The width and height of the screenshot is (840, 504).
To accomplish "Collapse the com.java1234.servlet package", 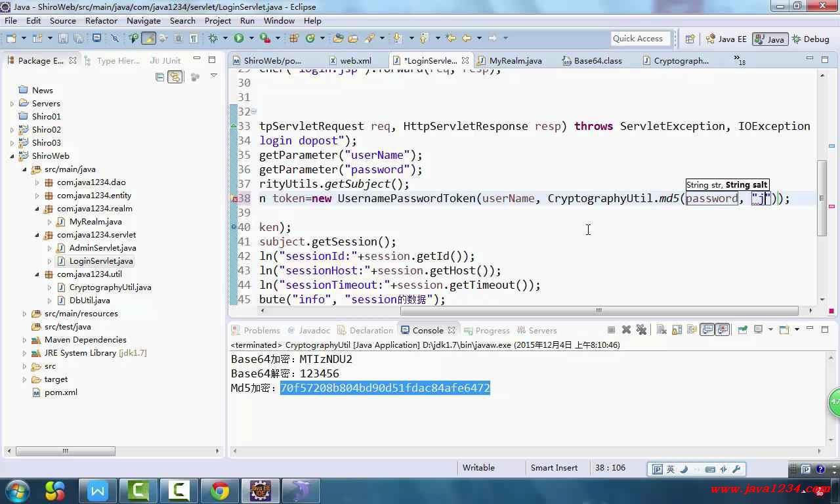I will [37, 235].
